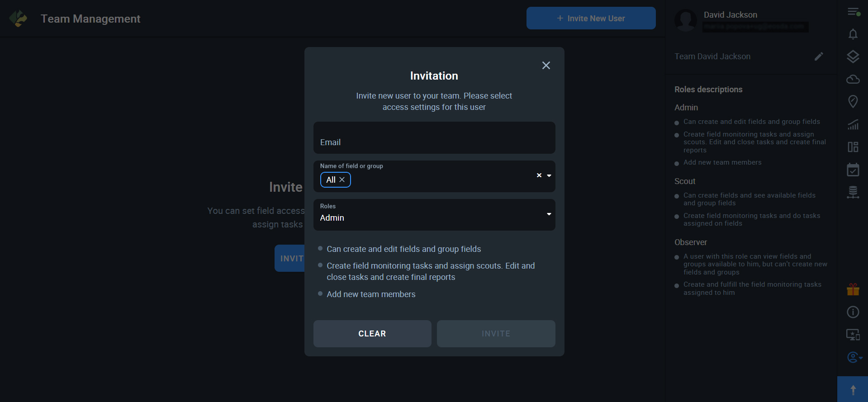868x402 pixels.
Task: Remove the 'All' chip from field selection
Action: (x=342, y=180)
